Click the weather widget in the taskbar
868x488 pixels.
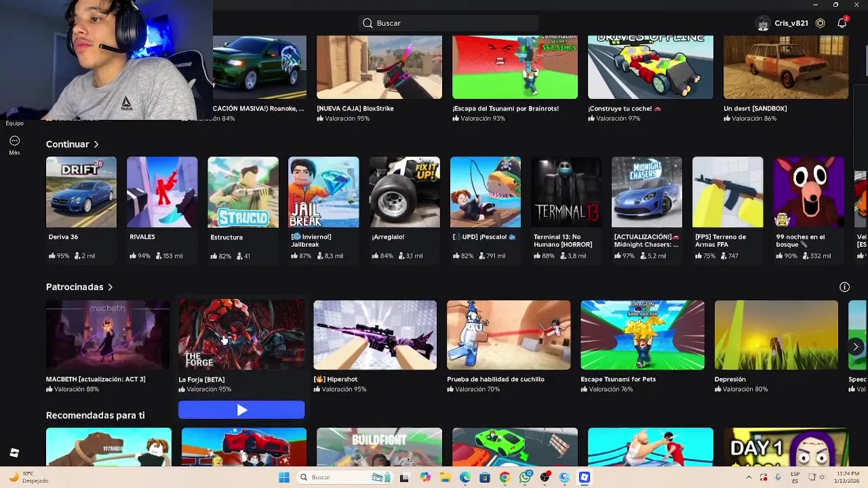pyautogui.click(x=27, y=477)
